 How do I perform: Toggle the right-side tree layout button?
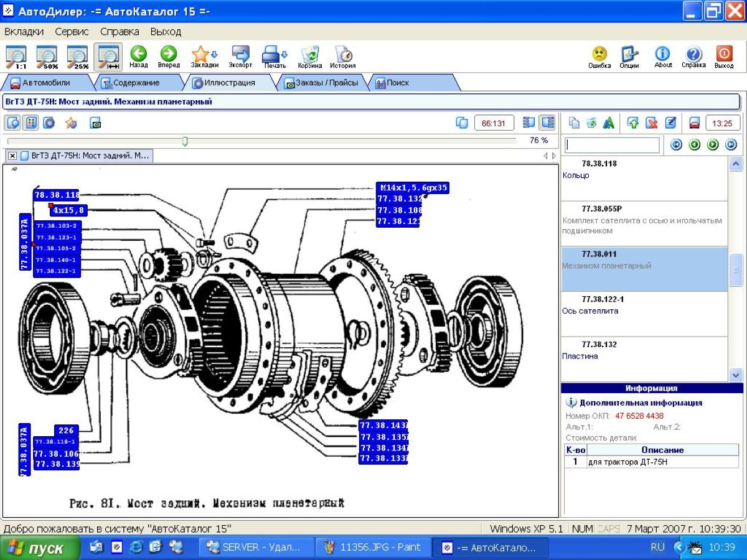(547, 123)
